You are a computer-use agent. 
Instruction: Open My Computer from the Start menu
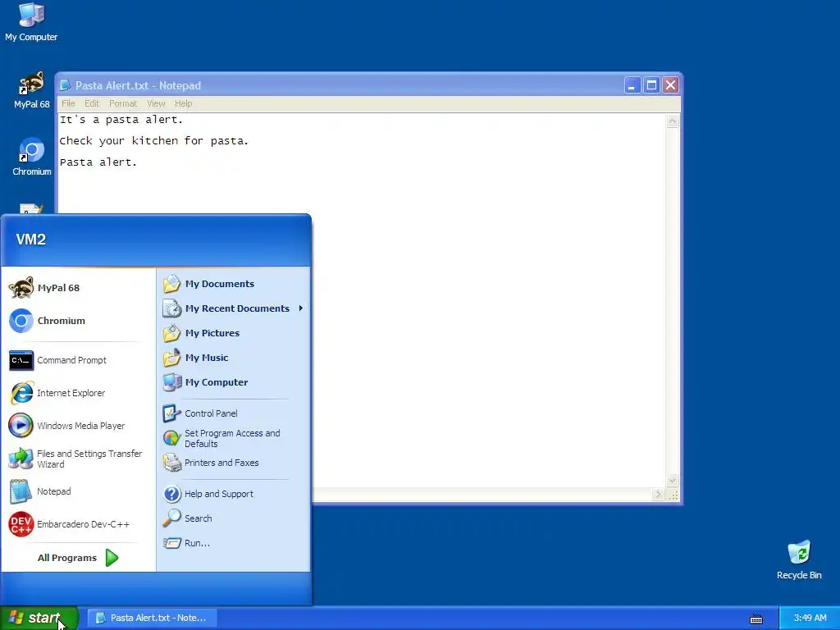[x=233, y=382]
